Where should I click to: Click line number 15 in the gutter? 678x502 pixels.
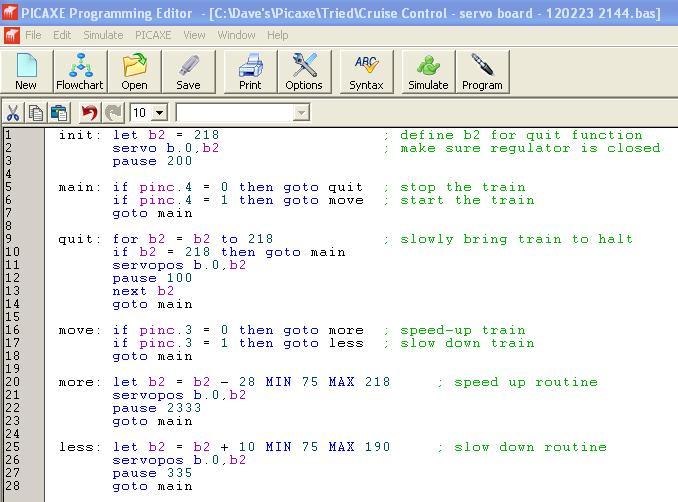click(x=13, y=317)
